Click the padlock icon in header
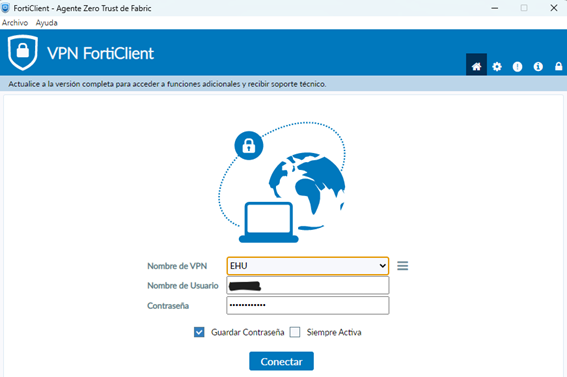 [x=559, y=66]
